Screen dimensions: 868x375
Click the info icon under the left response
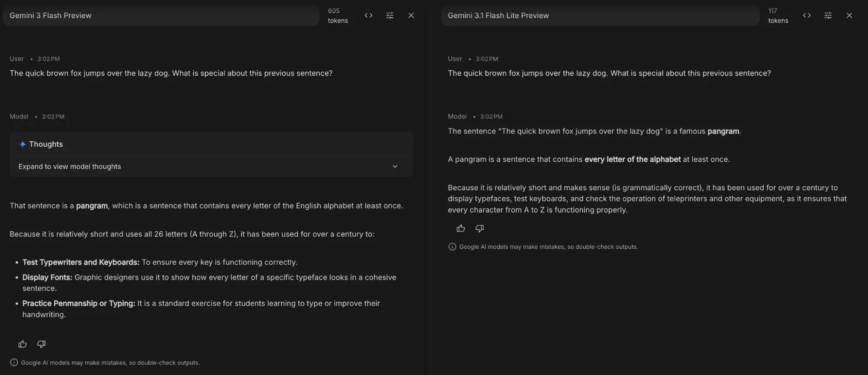point(14,362)
